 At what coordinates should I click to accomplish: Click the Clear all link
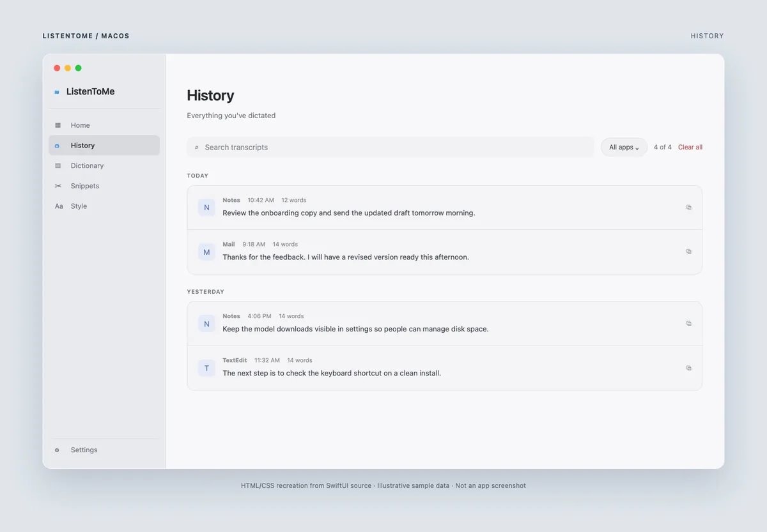690,147
